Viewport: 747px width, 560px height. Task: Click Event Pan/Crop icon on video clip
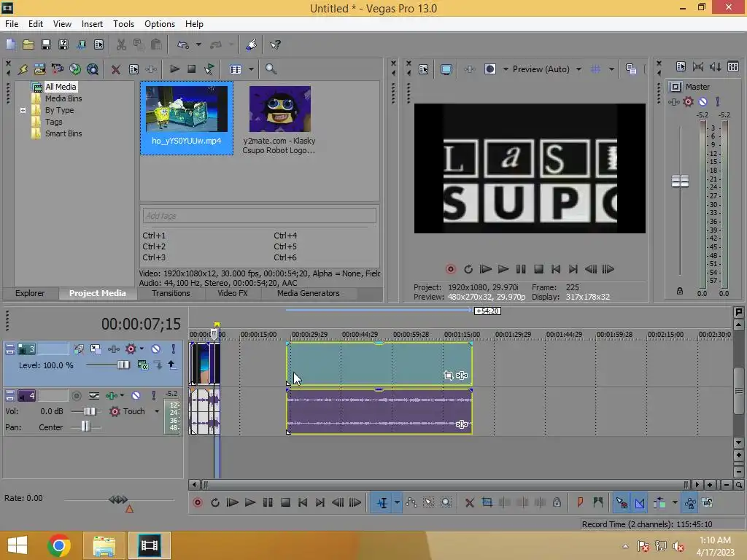[x=449, y=376]
